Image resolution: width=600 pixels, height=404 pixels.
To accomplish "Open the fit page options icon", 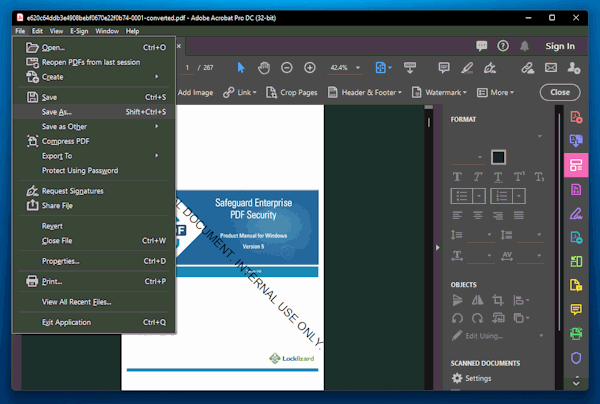I will pos(383,68).
